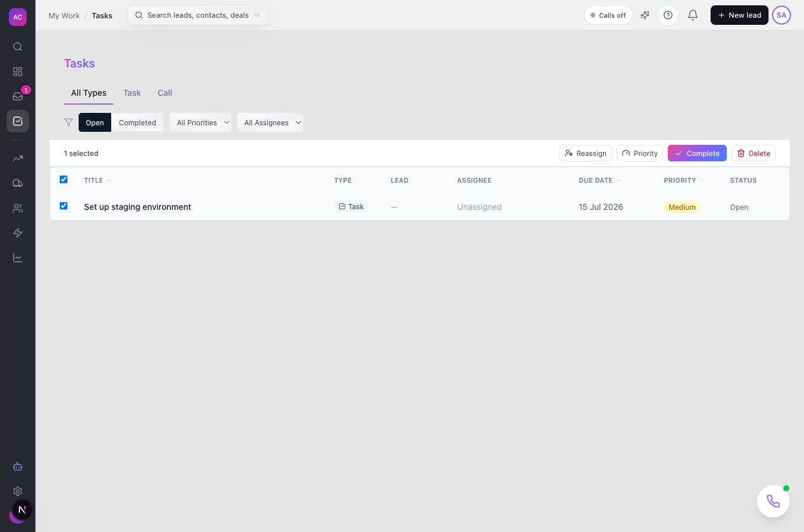This screenshot has width=804, height=532.
Task: Sort by the Due Date column header
Action: point(599,180)
